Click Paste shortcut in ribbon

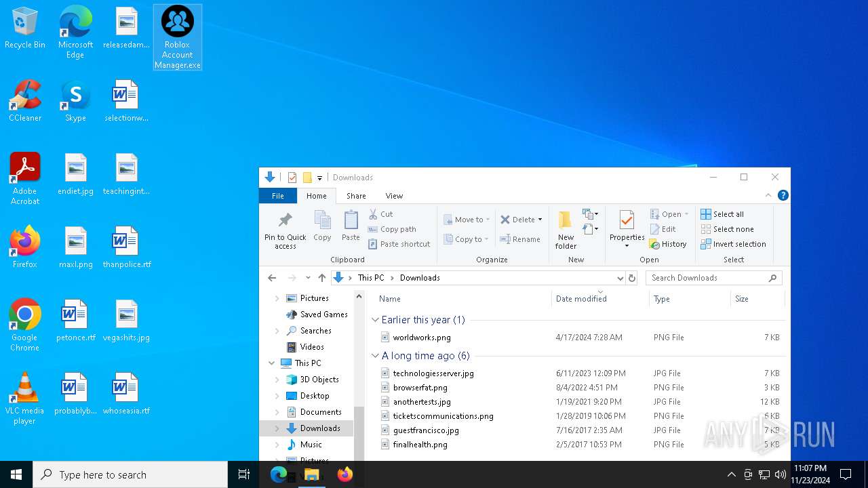point(399,244)
